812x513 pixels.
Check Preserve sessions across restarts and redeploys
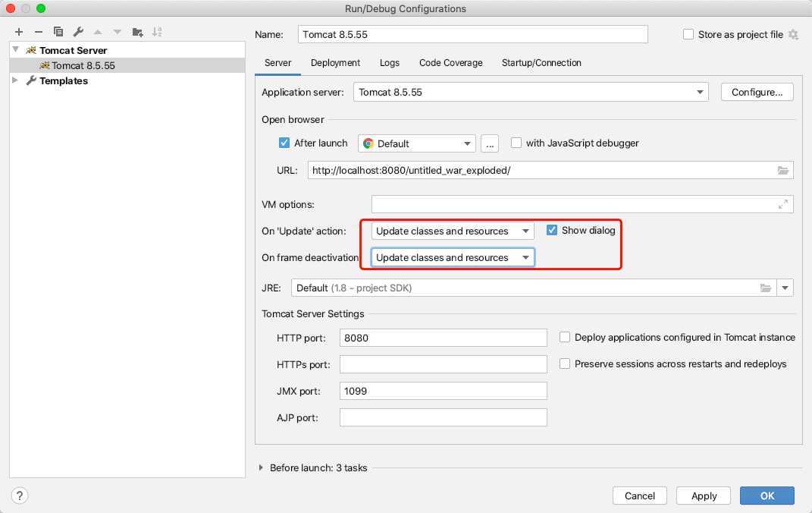565,364
